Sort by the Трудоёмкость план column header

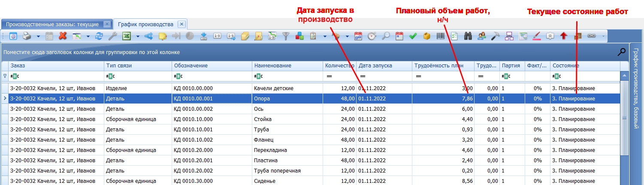(443, 66)
